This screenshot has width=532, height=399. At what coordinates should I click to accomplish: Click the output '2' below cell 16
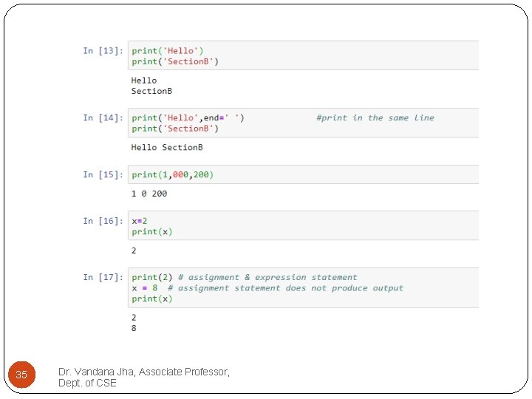134,250
